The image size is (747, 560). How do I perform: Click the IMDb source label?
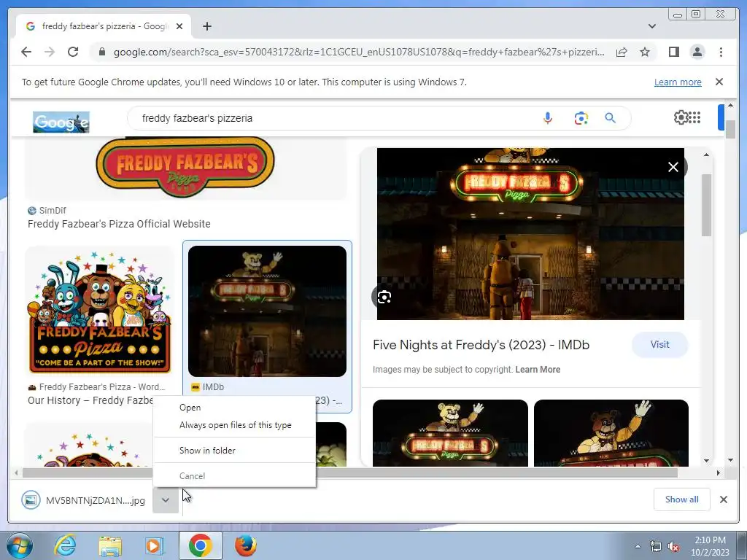click(213, 387)
